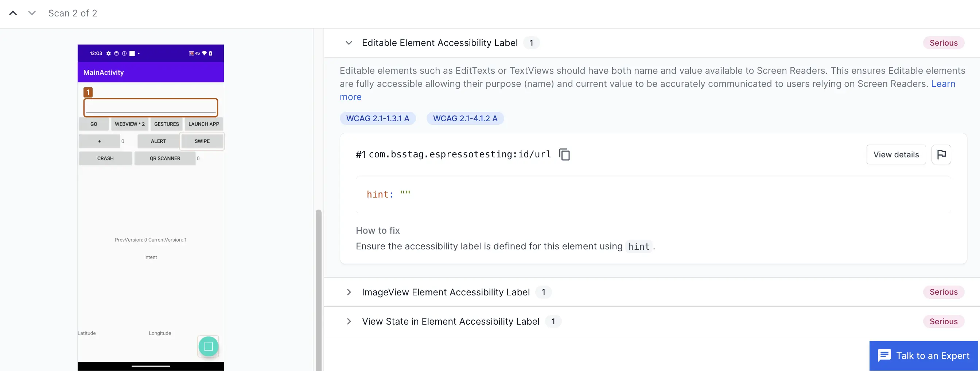The height and width of the screenshot is (371, 980).
Task: Click the highlighted URL text field in preview
Action: click(151, 108)
